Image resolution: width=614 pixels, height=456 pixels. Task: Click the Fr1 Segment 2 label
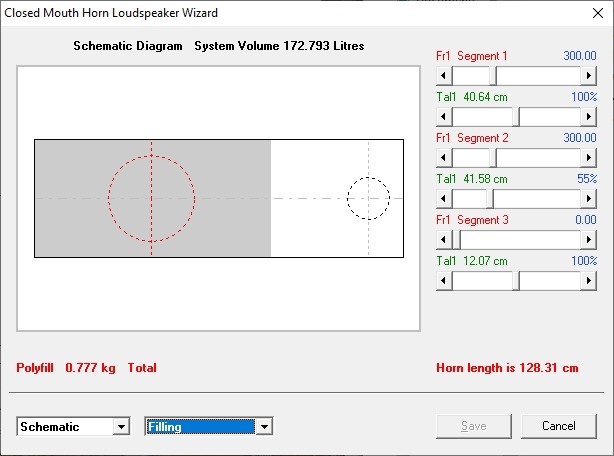point(472,138)
